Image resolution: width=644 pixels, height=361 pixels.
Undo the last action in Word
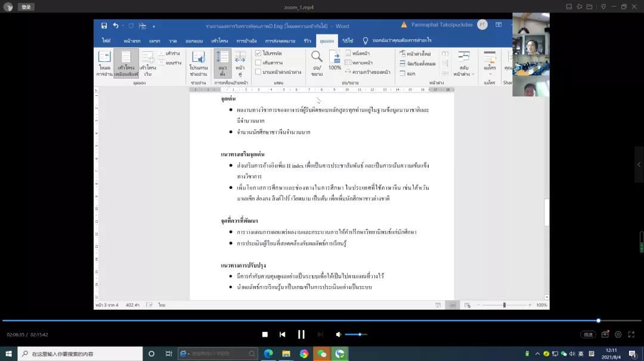pyautogui.click(x=116, y=26)
